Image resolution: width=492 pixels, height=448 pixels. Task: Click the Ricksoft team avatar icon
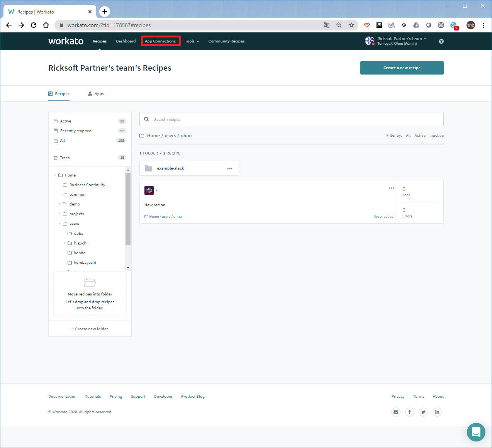click(370, 41)
